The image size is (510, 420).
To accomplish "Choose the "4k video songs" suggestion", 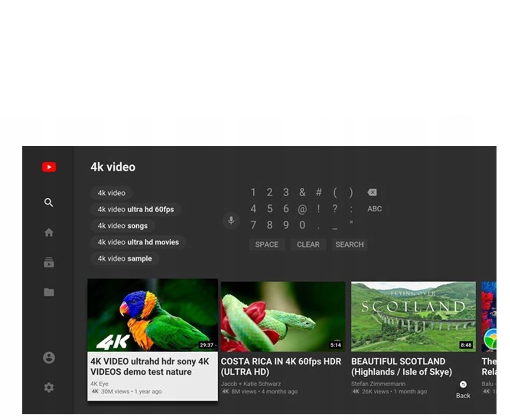I will 123,226.
